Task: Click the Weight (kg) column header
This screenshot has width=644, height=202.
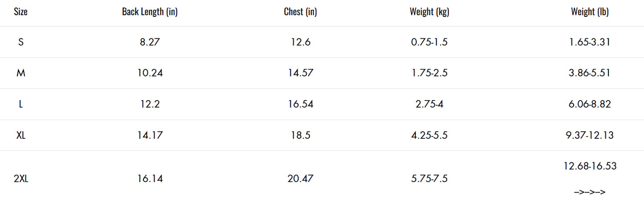Action: tap(430, 12)
